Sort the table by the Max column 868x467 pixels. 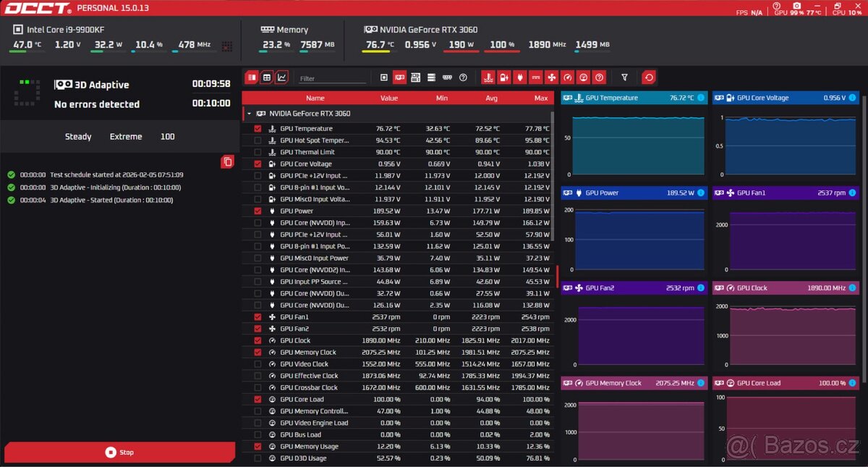click(540, 98)
